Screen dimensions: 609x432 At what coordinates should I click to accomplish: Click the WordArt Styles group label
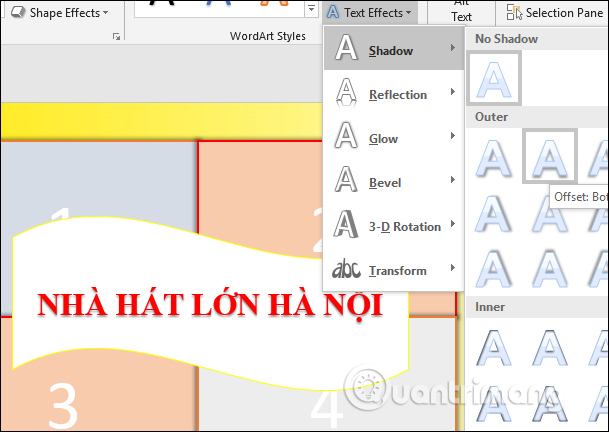(268, 36)
